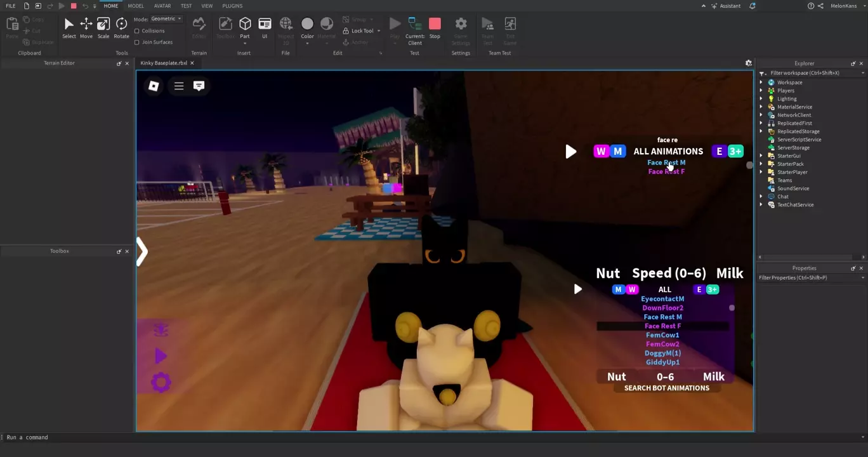
Task: Open the notifications bell
Action: [x=753, y=6]
